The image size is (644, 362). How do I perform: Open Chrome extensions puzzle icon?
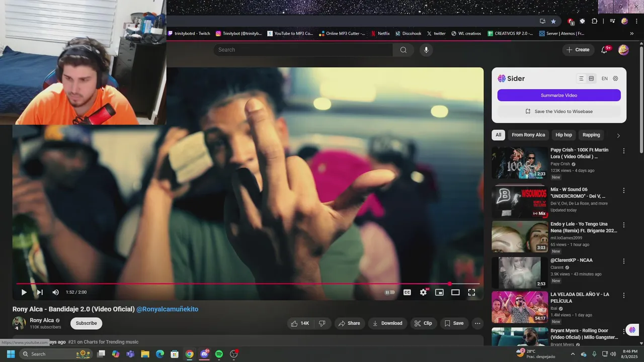tap(595, 21)
